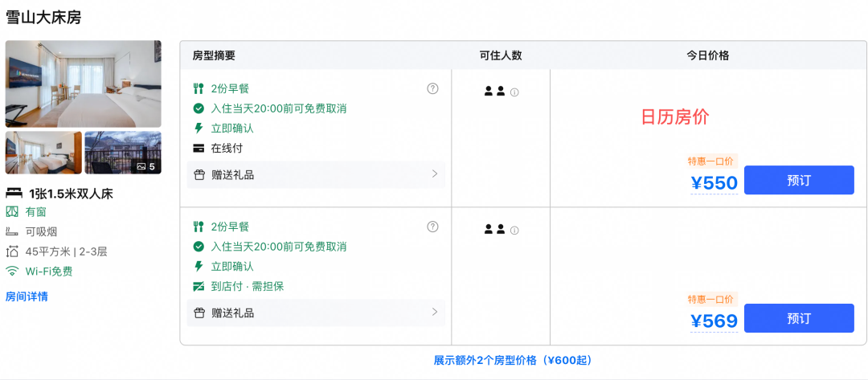Click free cancellation check icon, ¥569 row
This screenshot has height=380, width=868.
pyautogui.click(x=199, y=246)
